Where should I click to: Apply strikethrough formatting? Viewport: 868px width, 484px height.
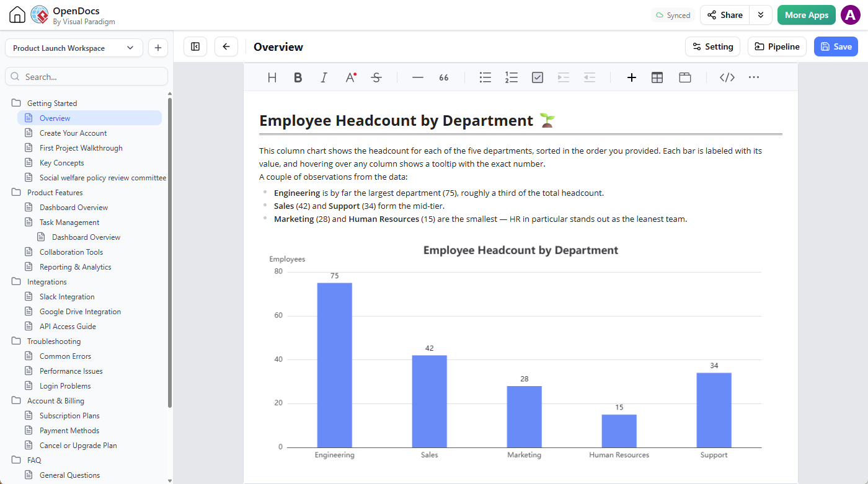(376, 77)
